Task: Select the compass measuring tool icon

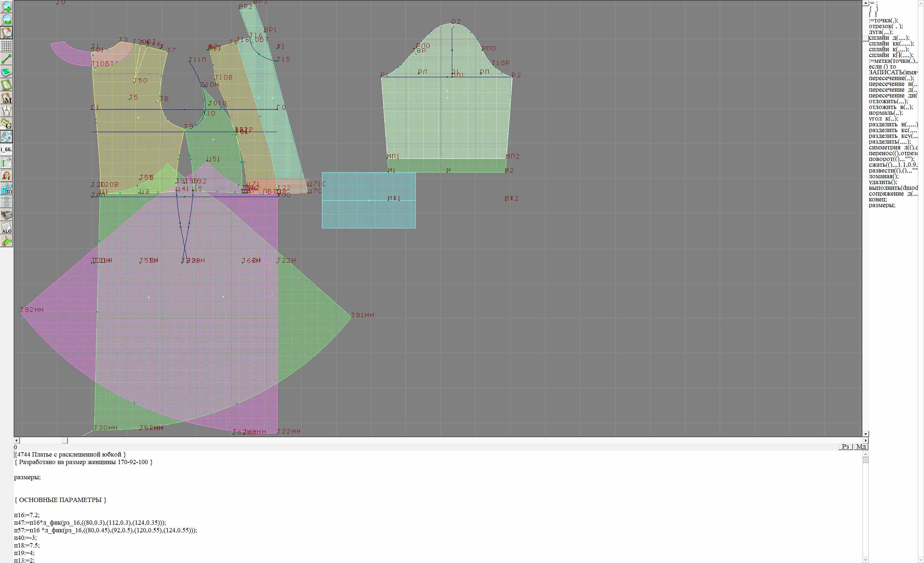Action: (7, 111)
